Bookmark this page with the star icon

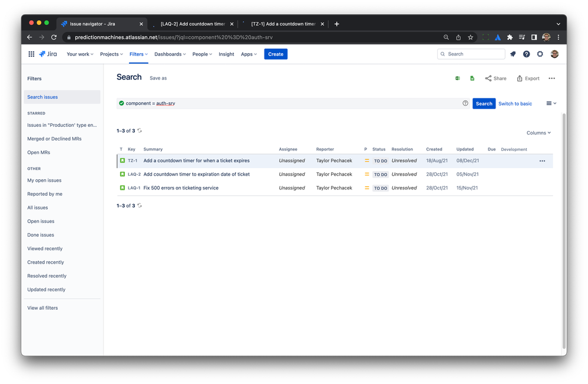470,37
